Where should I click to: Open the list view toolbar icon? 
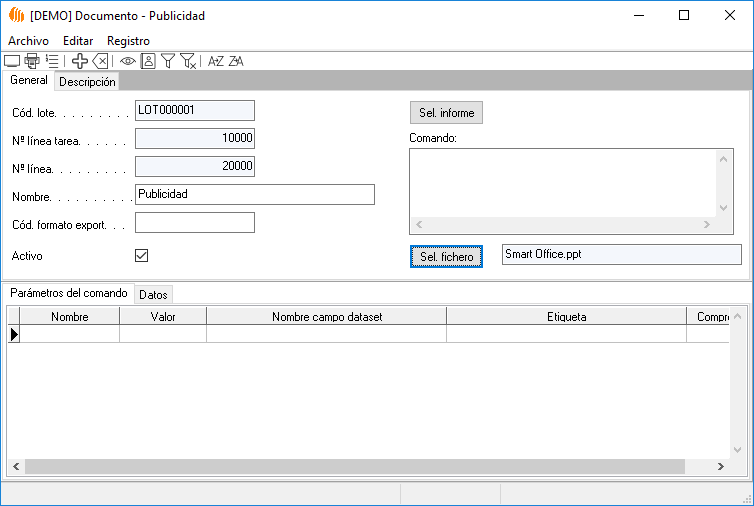(x=52, y=61)
